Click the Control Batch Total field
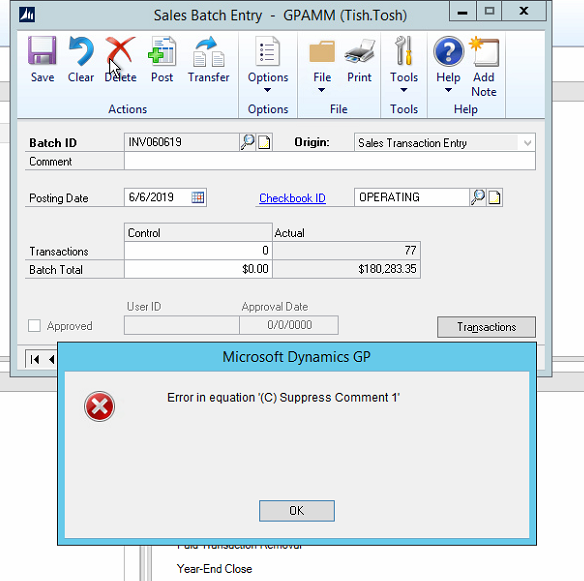Image resolution: width=584 pixels, height=581 pixels. click(198, 269)
